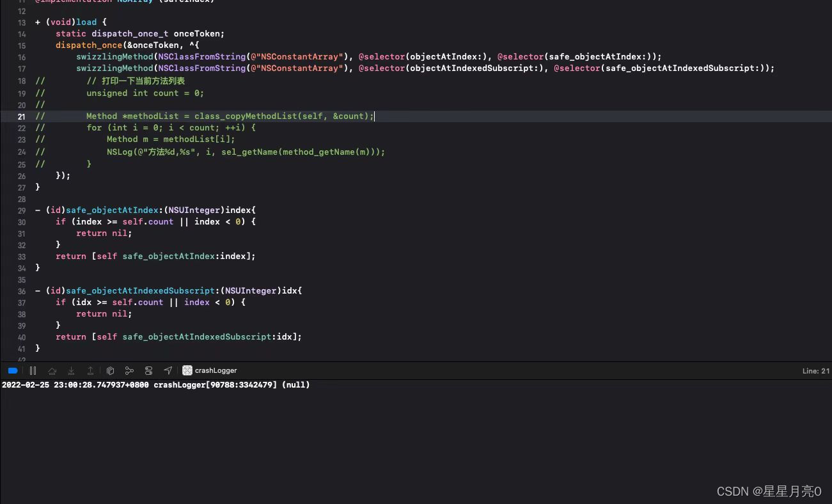
Task: Click line number 29 in the gutter
Action: (x=22, y=210)
